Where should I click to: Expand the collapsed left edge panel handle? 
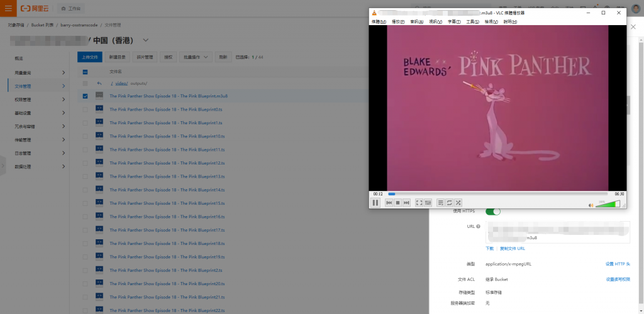tap(3, 166)
